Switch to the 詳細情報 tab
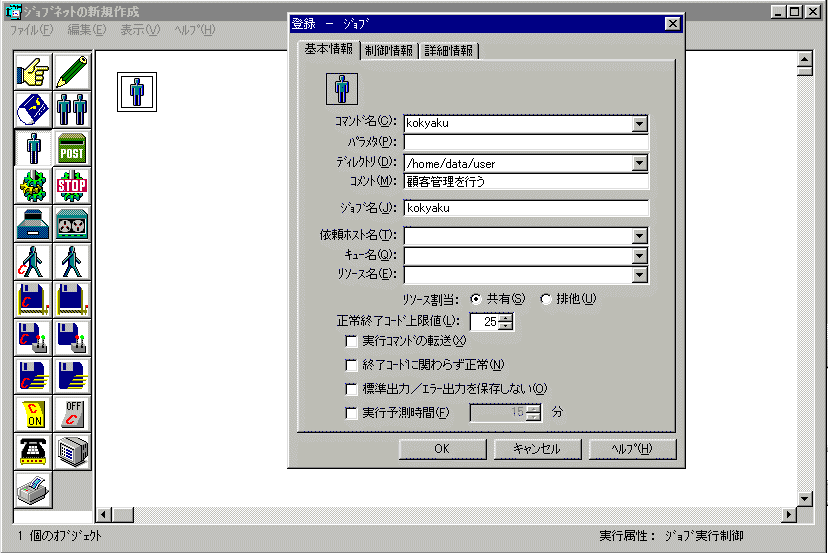The width and height of the screenshot is (828, 553). click(x=448, y=51)
